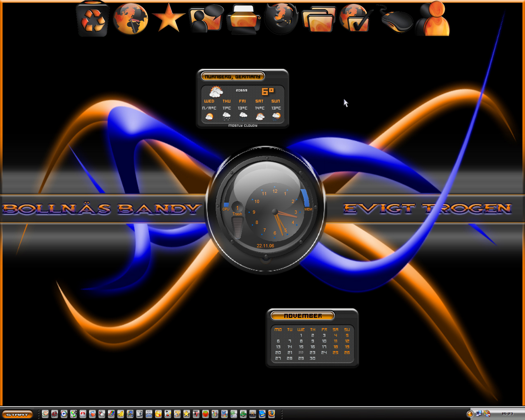Click the system tray clock
This screenshot has height=420, width=525.
507,414
